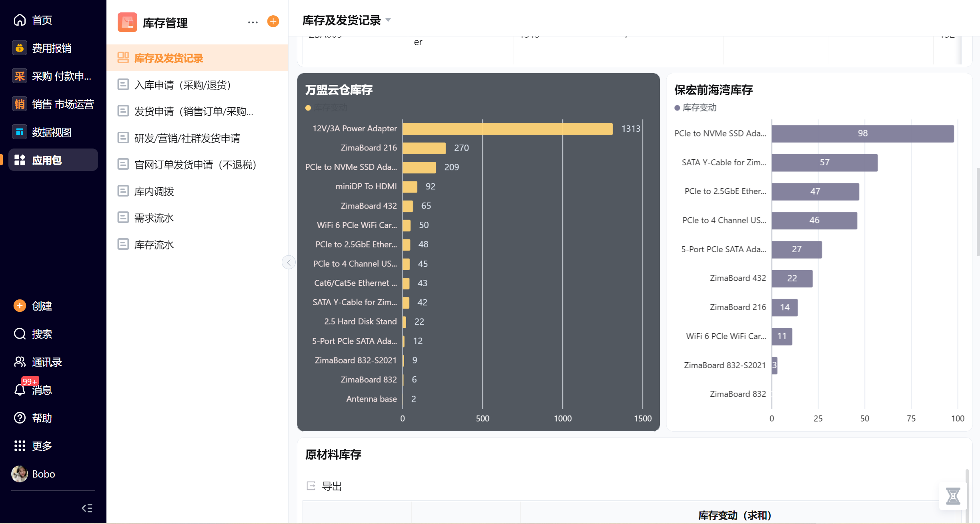This screenshot has width=980, height=524.
Task: Click PCIe to 2.5GbE purple bar 47
Action: (816, 191)
